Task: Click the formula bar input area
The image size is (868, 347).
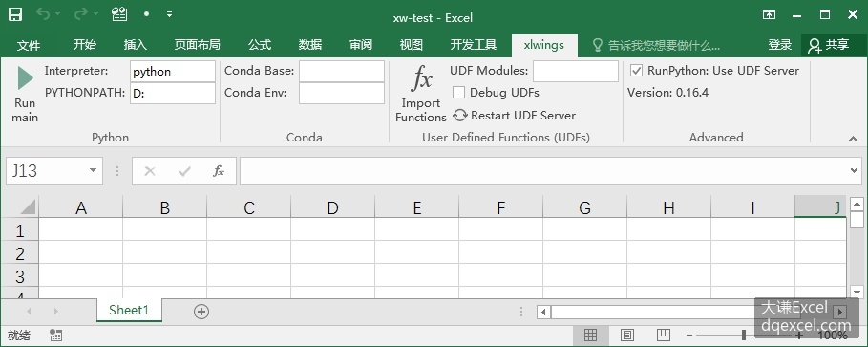Action: (543, 171)
